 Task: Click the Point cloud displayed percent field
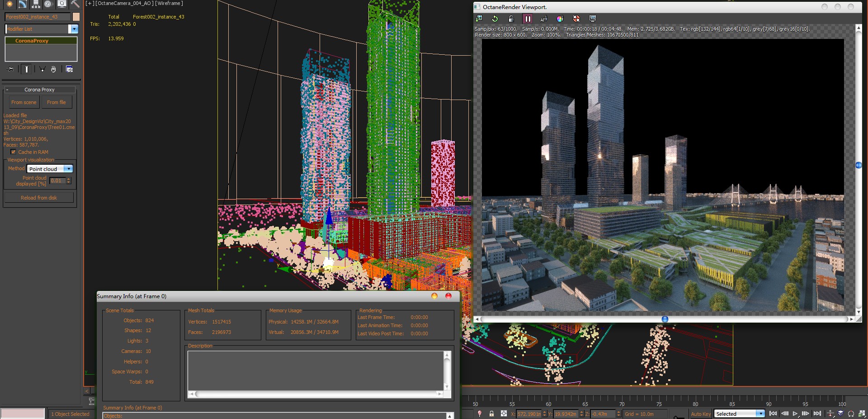click(57, 181)
